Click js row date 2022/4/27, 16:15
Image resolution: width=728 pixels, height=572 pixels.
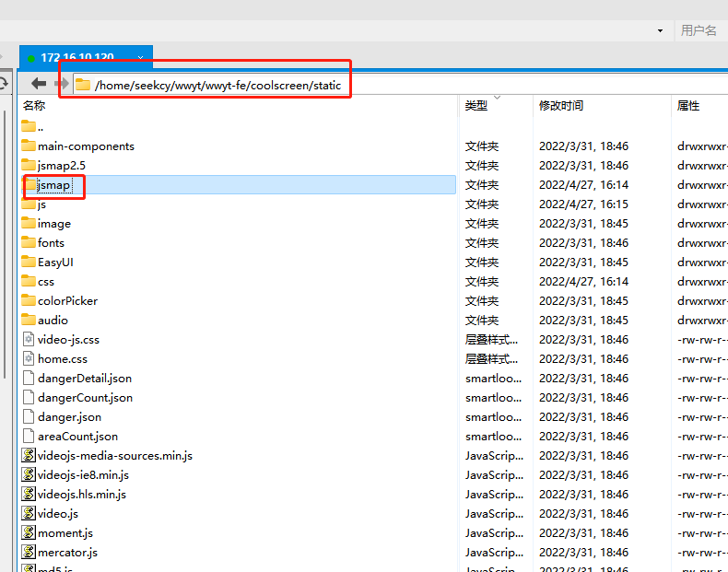tap(583, 204)
